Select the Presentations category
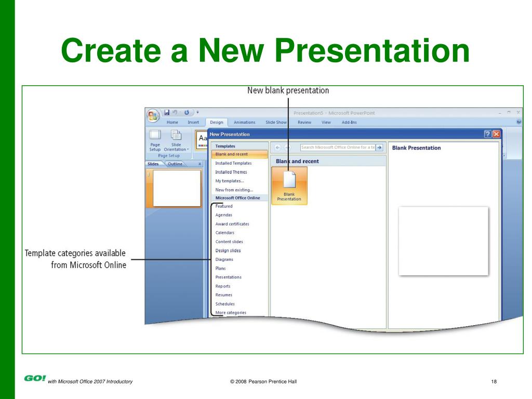532x399 pixels. pos(229,277)
